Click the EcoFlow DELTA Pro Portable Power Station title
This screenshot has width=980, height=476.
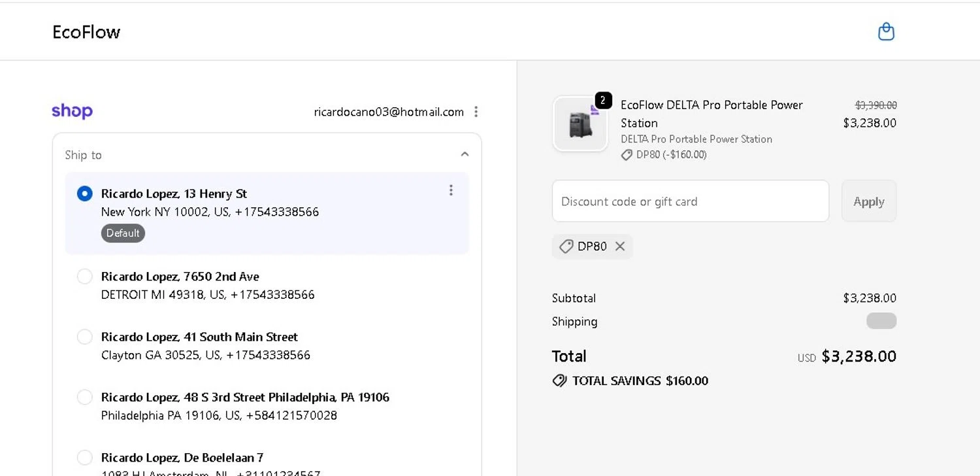pos(711,114)
